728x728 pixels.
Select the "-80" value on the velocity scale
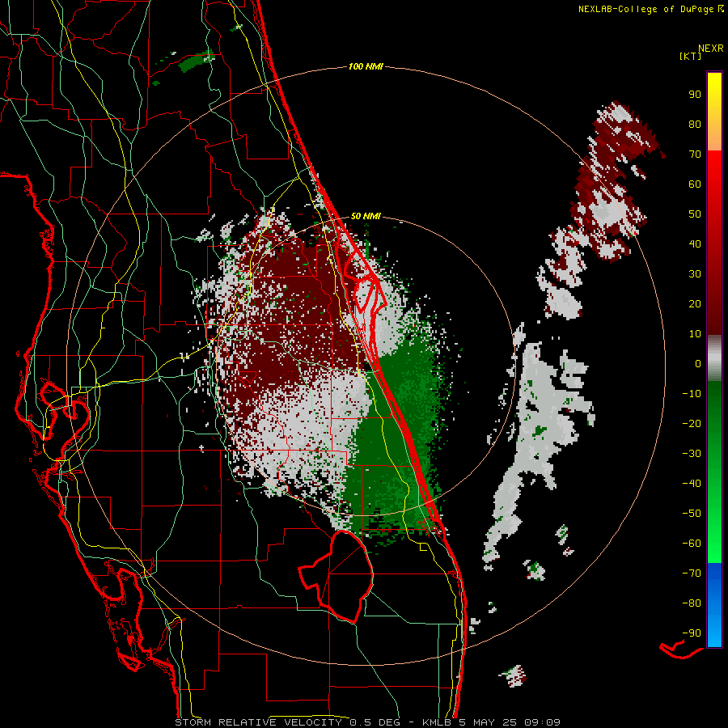(692, 603)
